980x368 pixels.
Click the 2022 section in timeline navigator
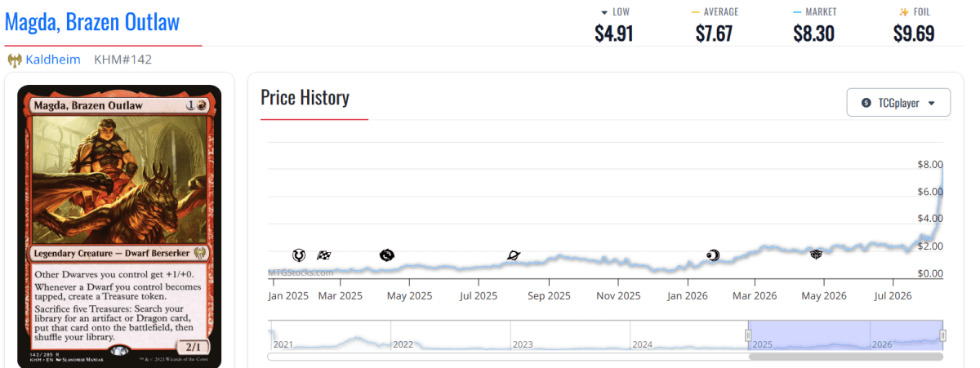450,335
